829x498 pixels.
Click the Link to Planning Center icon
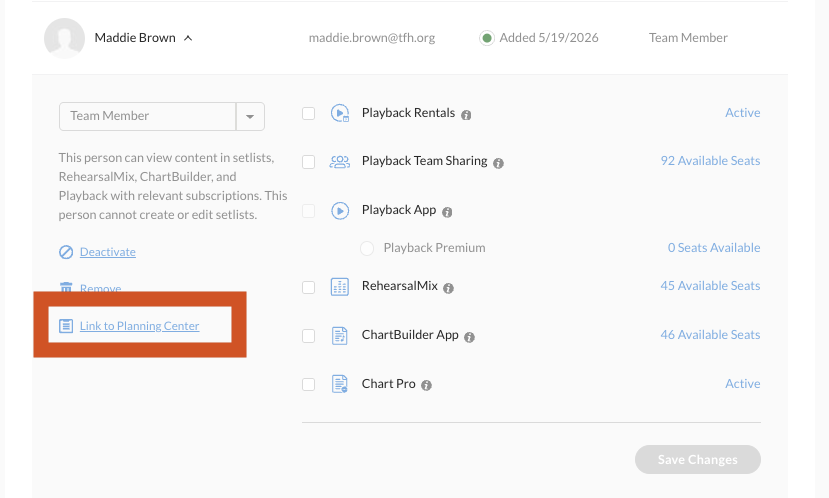(66, 326)
